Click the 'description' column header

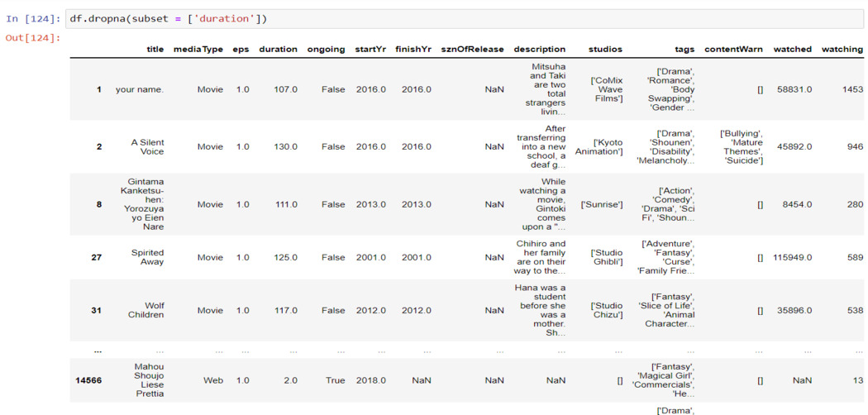[539, 50]
